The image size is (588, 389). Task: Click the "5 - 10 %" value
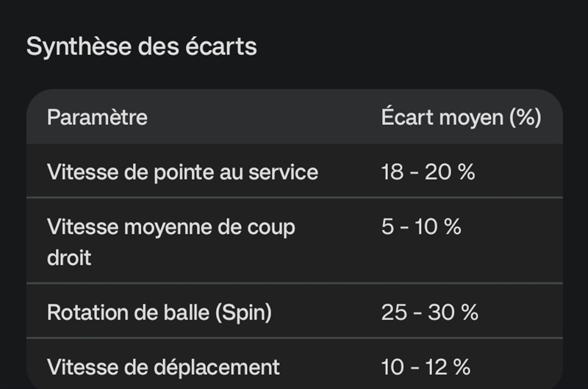pos(421,226)
